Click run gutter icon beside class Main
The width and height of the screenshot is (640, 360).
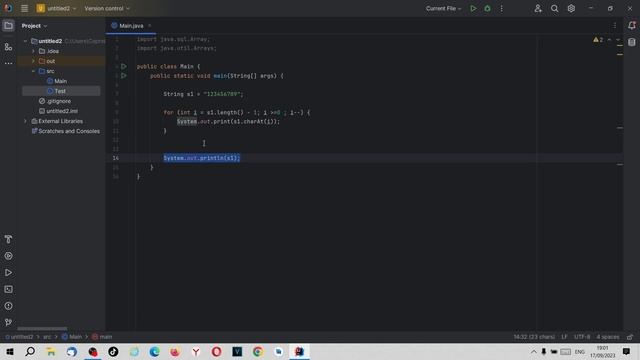[x=124, y=66]
